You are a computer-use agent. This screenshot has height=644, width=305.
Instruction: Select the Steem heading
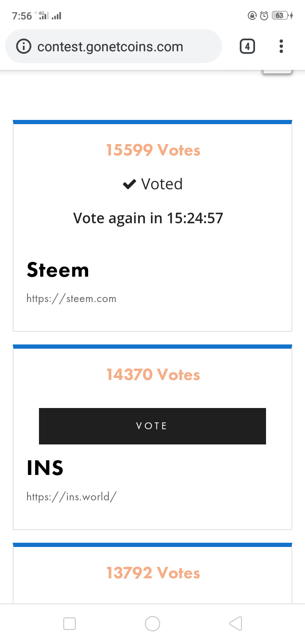(58, 270)
